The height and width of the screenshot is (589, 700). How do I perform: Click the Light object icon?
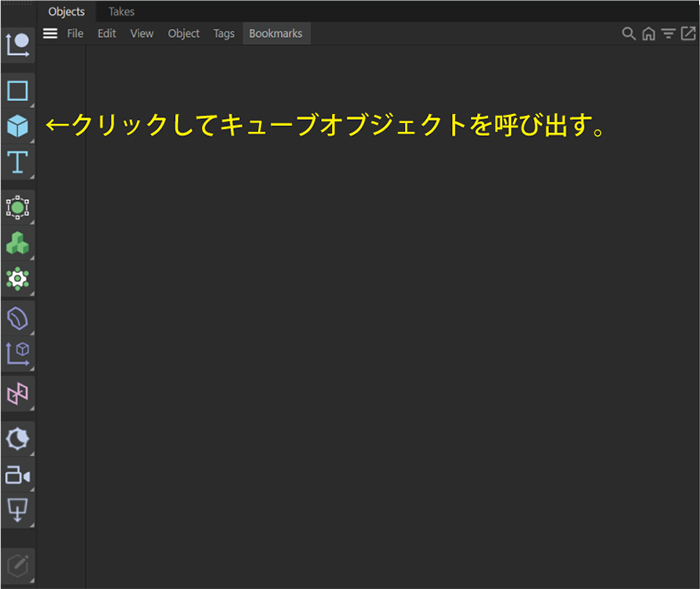click(x=18, y=438)
